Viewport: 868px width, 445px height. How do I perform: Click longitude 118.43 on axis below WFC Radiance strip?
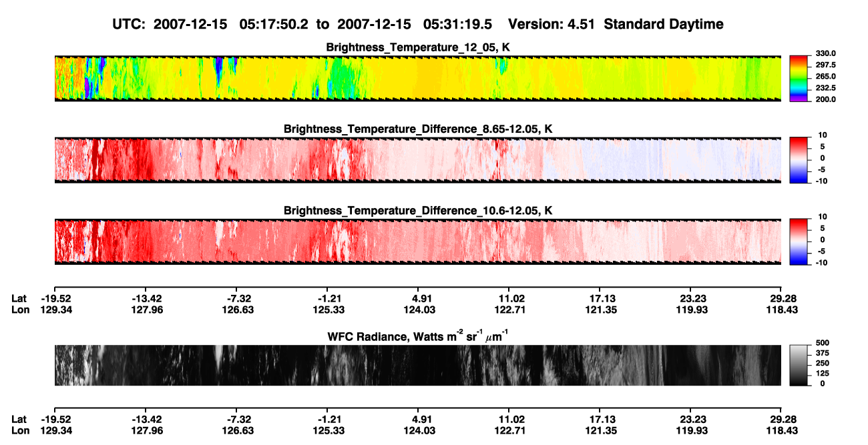781,430
